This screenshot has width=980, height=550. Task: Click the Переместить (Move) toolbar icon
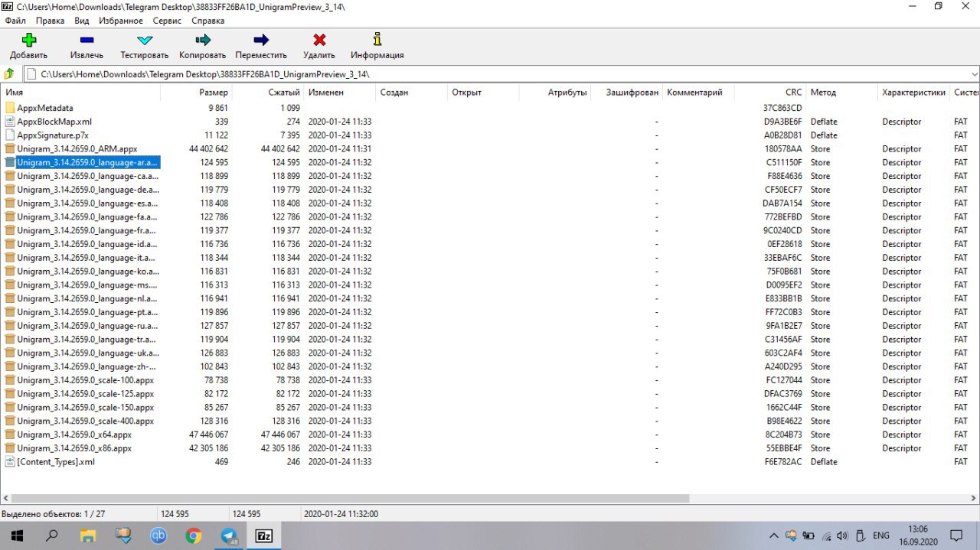(261, 40)
